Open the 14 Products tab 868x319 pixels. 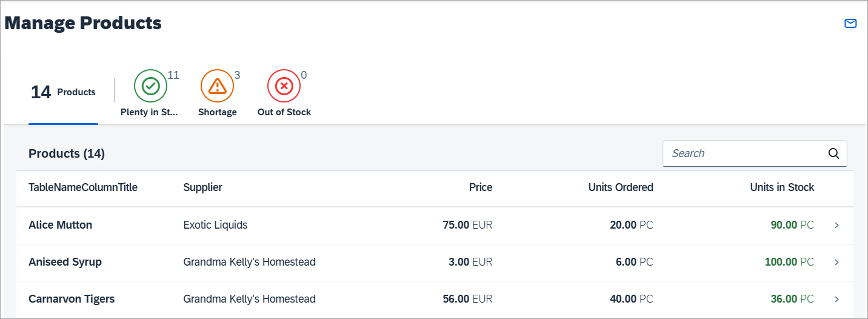[x=63, y=92]
